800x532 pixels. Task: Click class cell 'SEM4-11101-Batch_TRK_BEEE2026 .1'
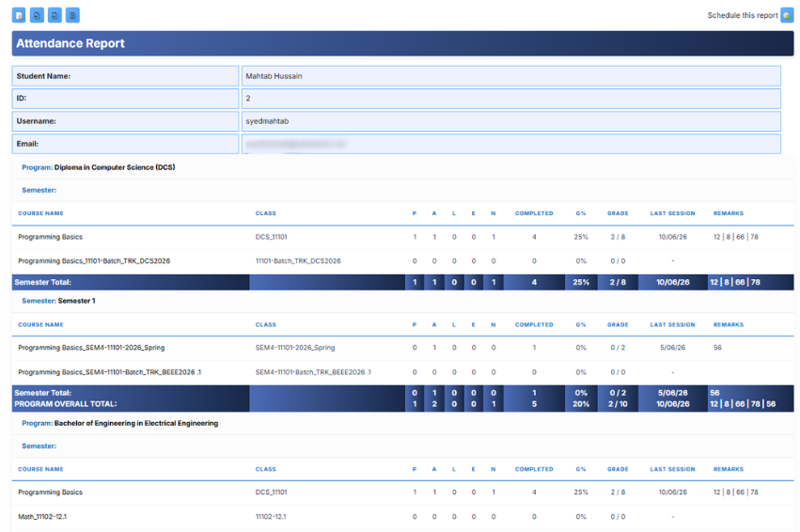coord(313,372)
